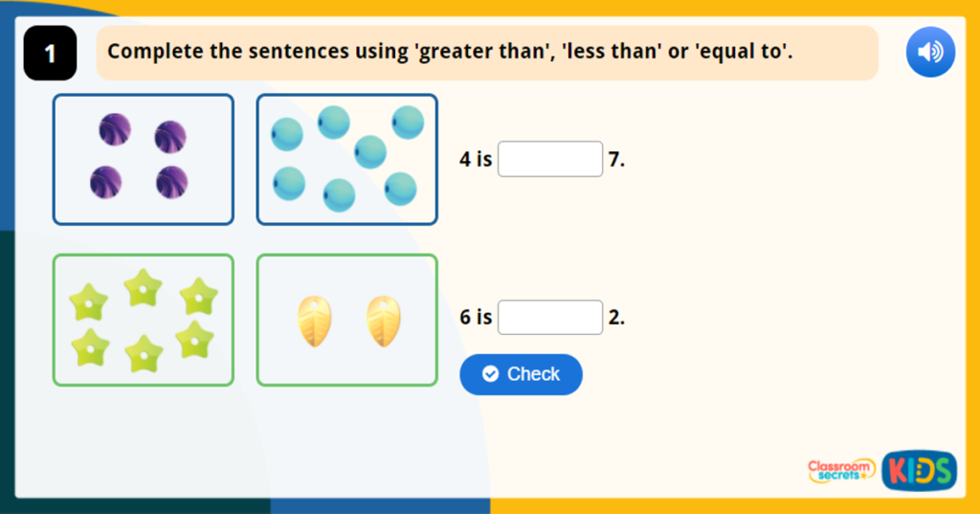Click the right yellow shell bead

[384, 321]
